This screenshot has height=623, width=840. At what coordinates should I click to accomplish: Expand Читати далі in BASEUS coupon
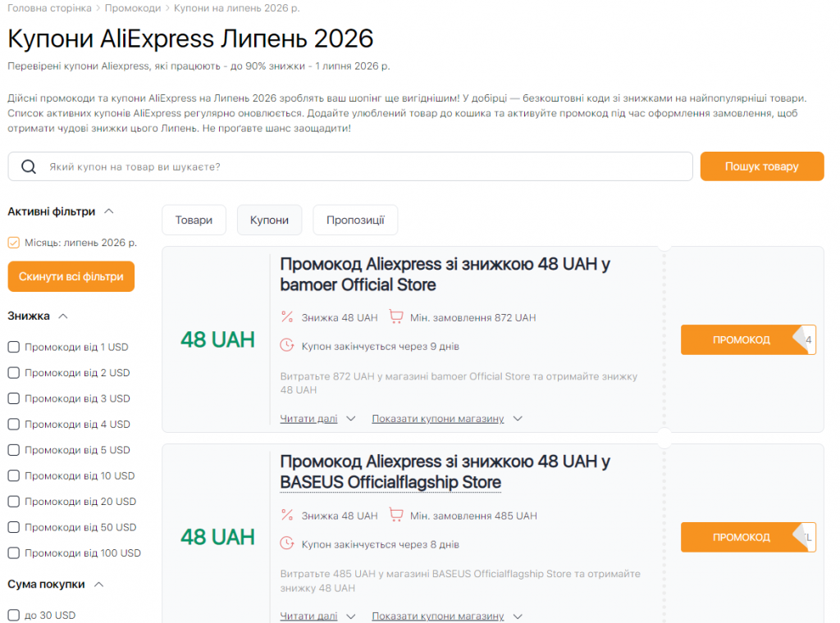(317, 616)
